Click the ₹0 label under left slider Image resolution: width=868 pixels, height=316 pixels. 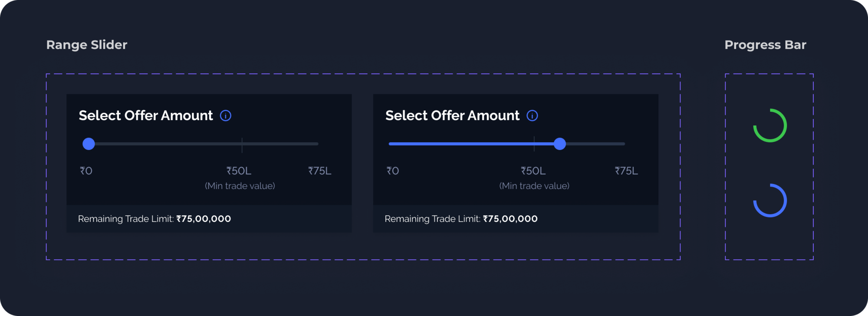pos(86,171)
